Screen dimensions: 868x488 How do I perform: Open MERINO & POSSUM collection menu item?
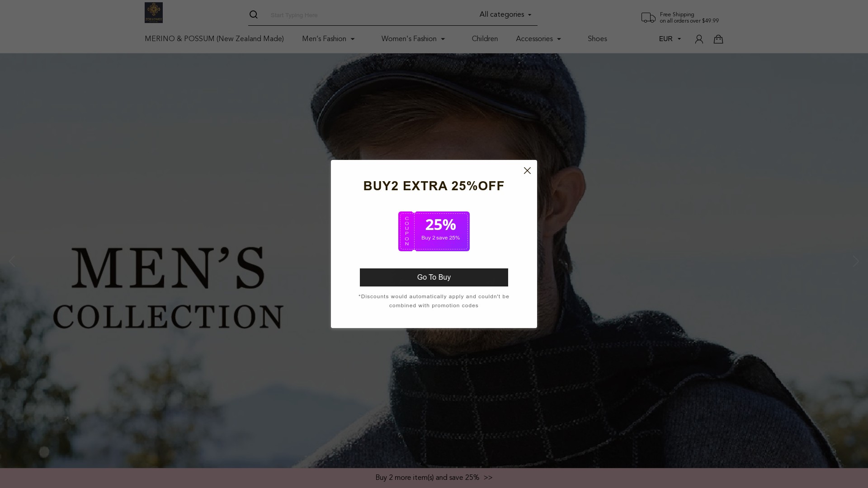[214, 39]
